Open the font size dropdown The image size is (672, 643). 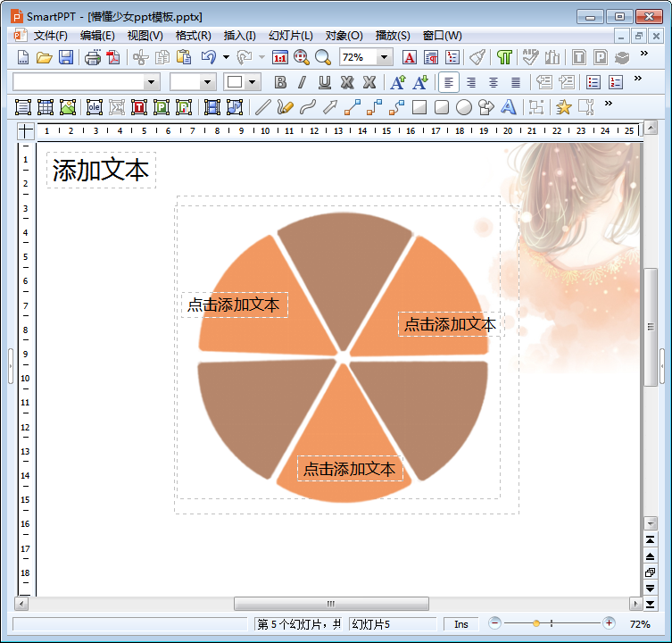[207, 82]
